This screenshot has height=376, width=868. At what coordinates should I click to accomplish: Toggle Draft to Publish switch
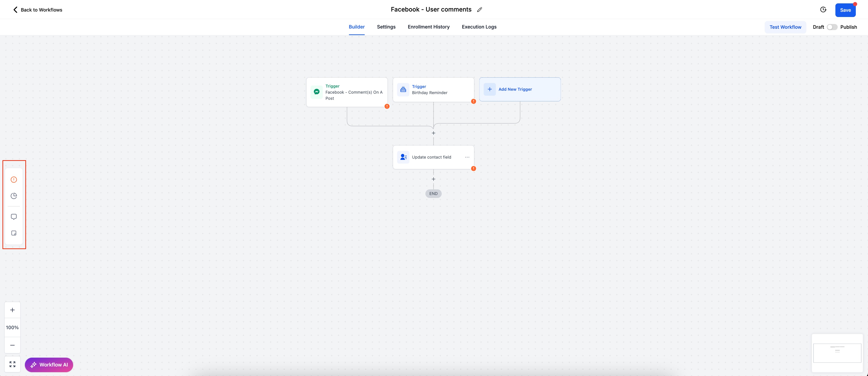[832, 27]
